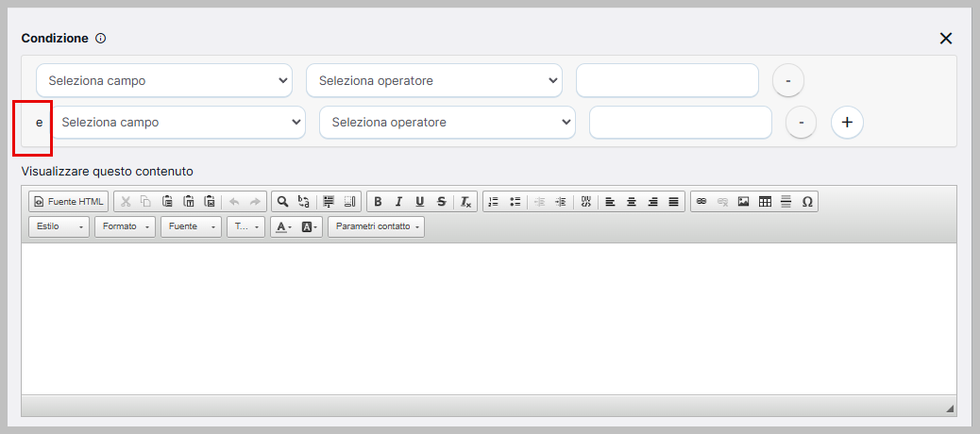Open the find (magnifier) tool

(282, 202)
